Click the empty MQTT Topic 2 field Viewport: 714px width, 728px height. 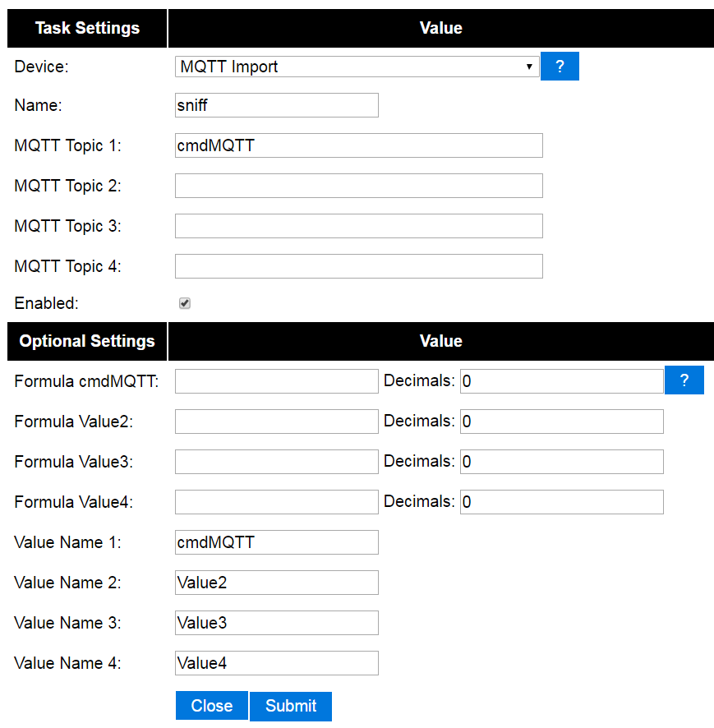pos(359,186)
